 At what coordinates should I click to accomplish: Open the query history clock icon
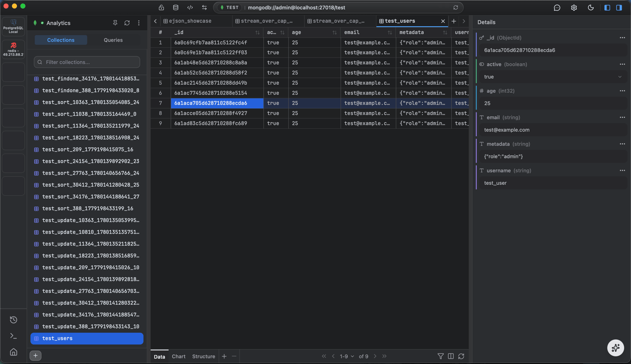tap(13, 320)
